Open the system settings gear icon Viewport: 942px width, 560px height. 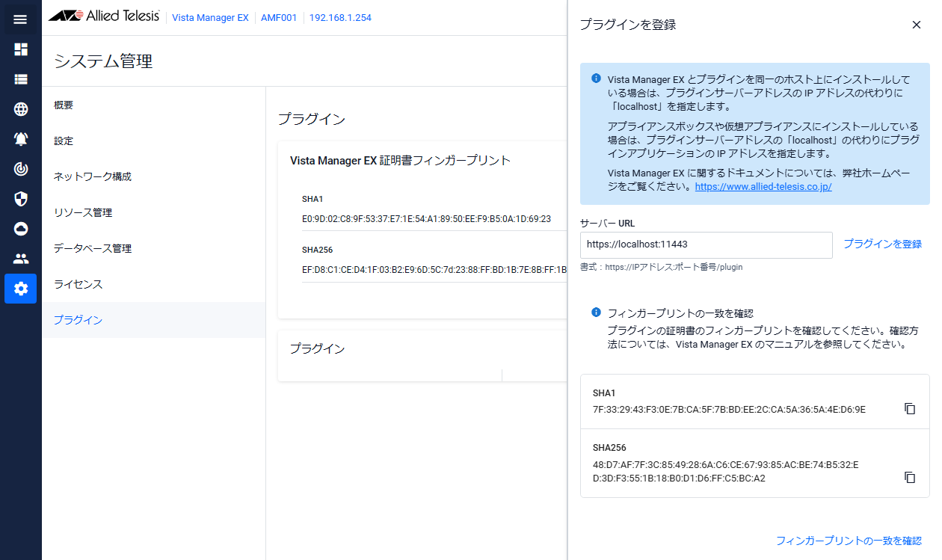pos(21,289)
